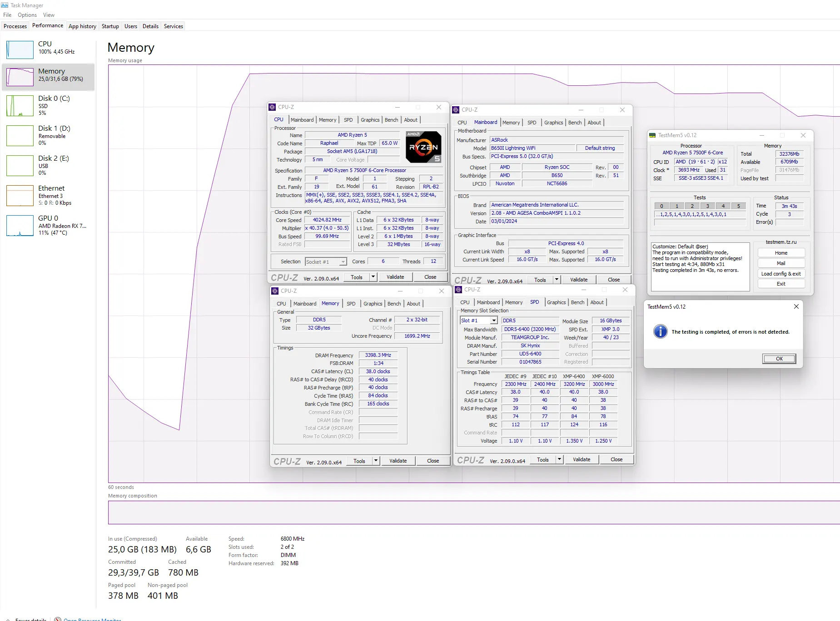Select Disk 2 (E:) USB in sidebar

pos(49,165)
